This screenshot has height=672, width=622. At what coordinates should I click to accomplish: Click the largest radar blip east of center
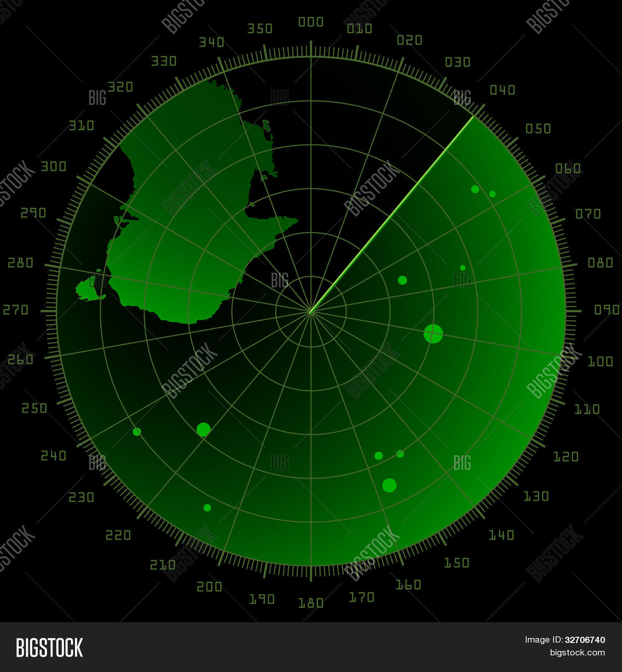coord(433,334)
